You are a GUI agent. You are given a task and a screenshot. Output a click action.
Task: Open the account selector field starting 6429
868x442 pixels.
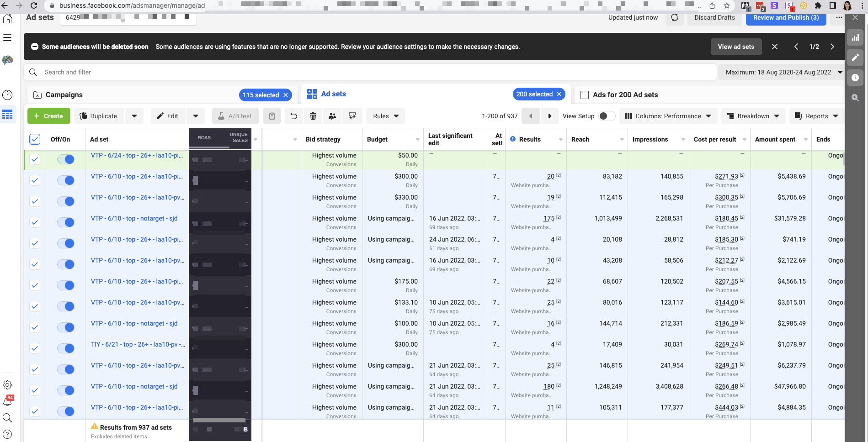[128, 18]
